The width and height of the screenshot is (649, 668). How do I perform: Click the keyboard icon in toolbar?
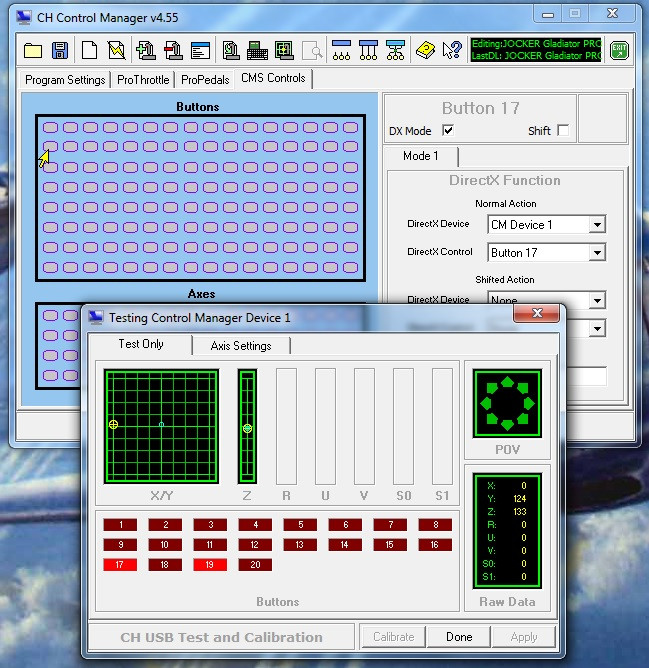256,50
